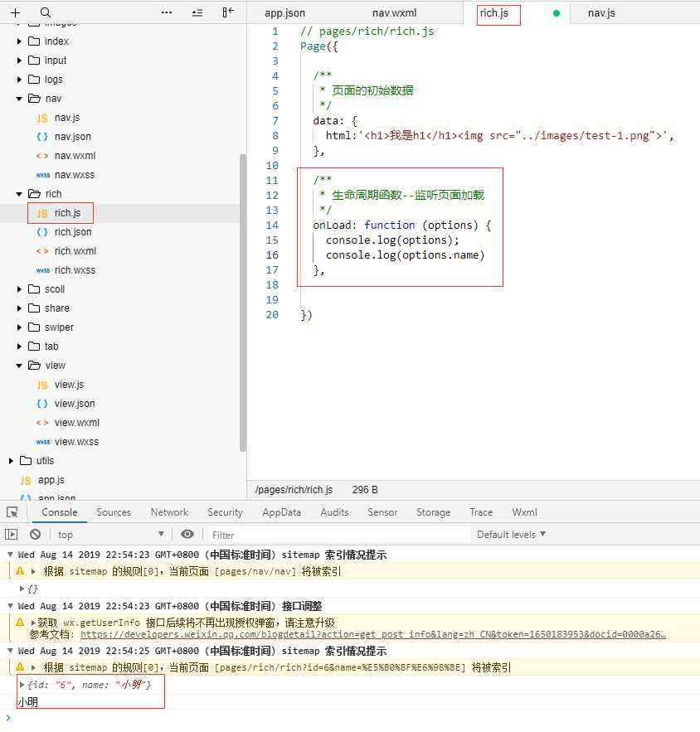Toggle the eye live-expression icon

point(187,534)
